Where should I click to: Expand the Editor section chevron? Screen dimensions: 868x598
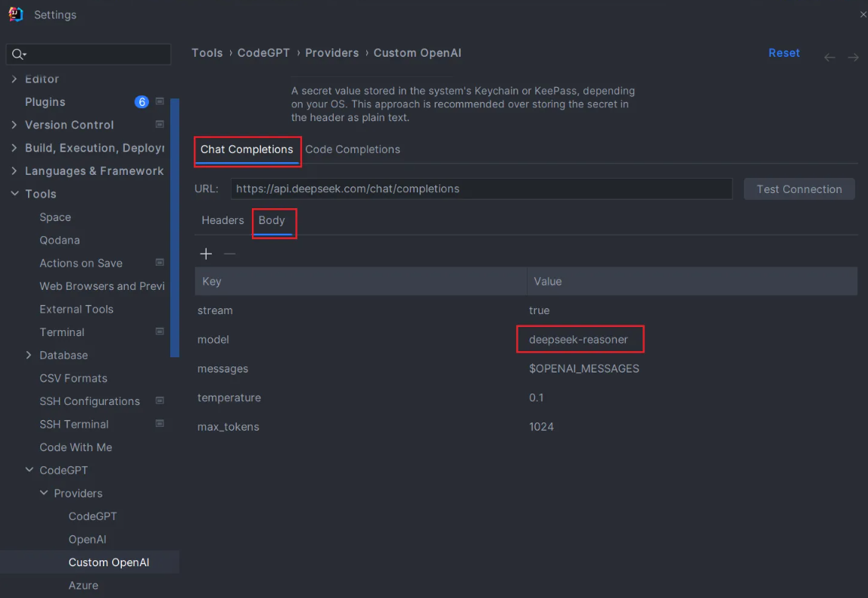(14, 79)
